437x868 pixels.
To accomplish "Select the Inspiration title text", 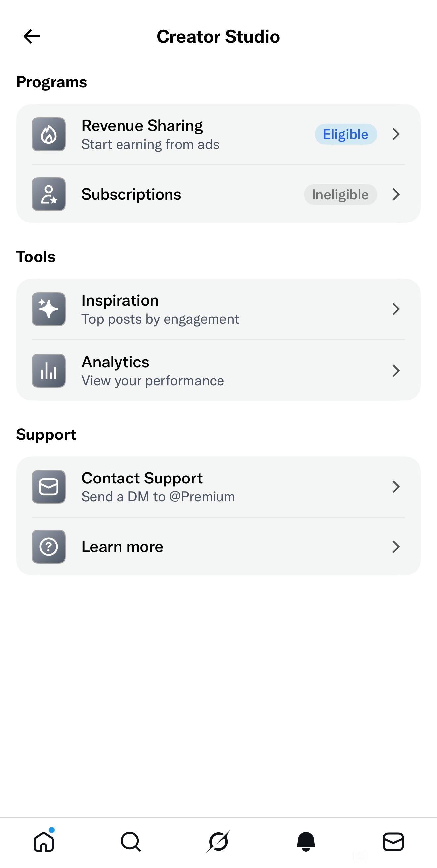I will click(x=120, y=300).
